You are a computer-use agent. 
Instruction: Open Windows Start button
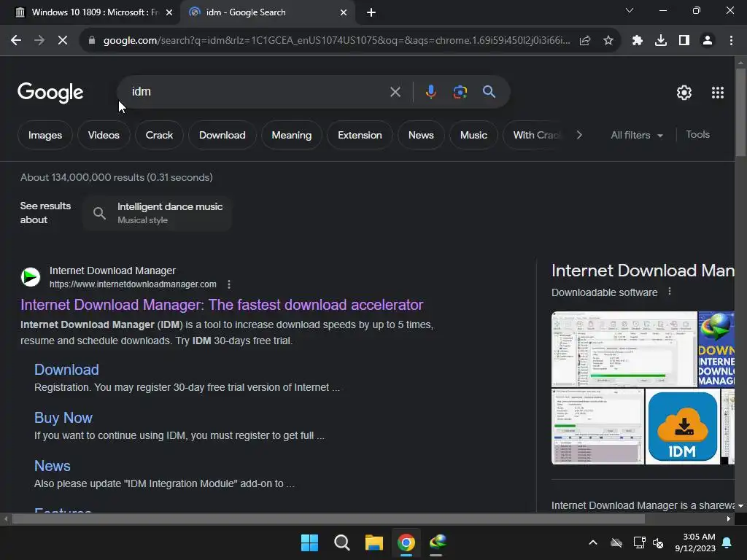pos(309,542)
